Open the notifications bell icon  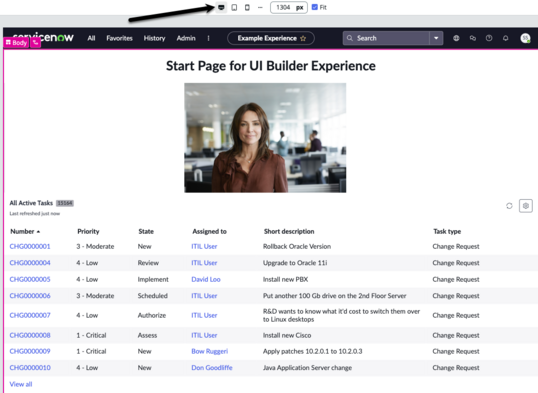505,38
